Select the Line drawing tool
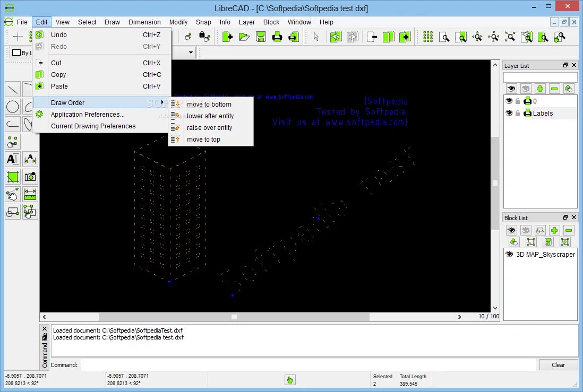This screenshot has width=583, height=392. [x=13, y=90]
